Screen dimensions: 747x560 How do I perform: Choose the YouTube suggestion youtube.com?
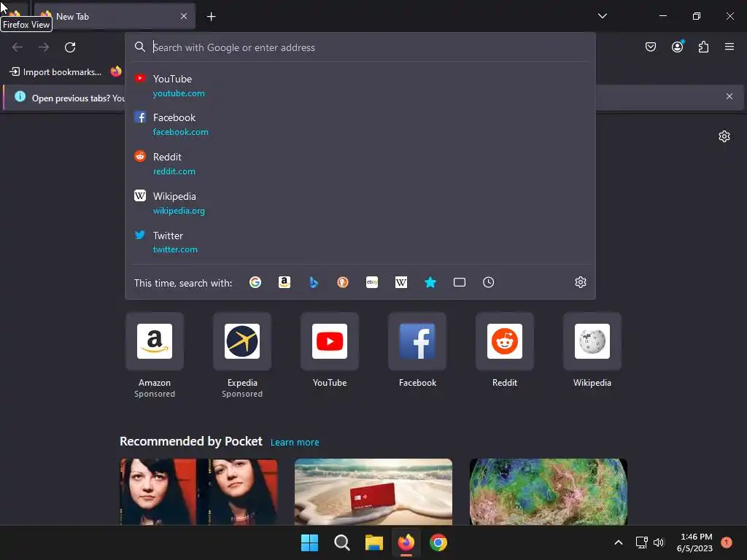(360, 86)
